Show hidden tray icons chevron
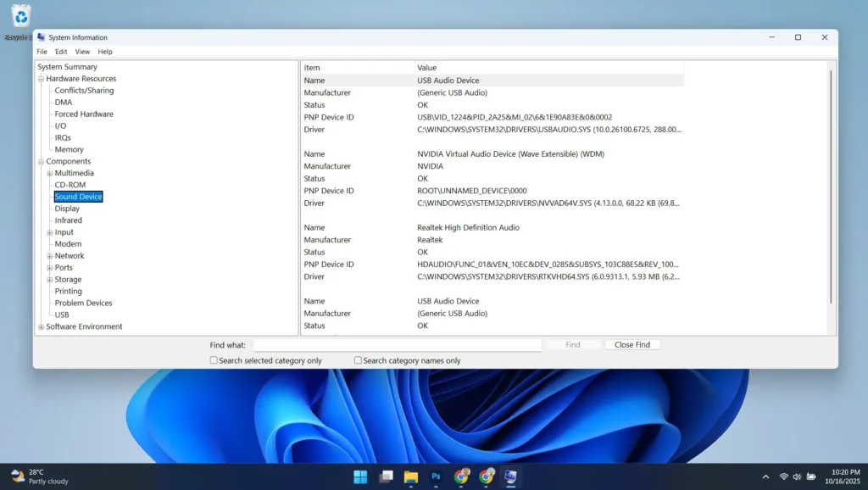Image resolution: width=868 pixels, height=490 pixels. point(765,476)
